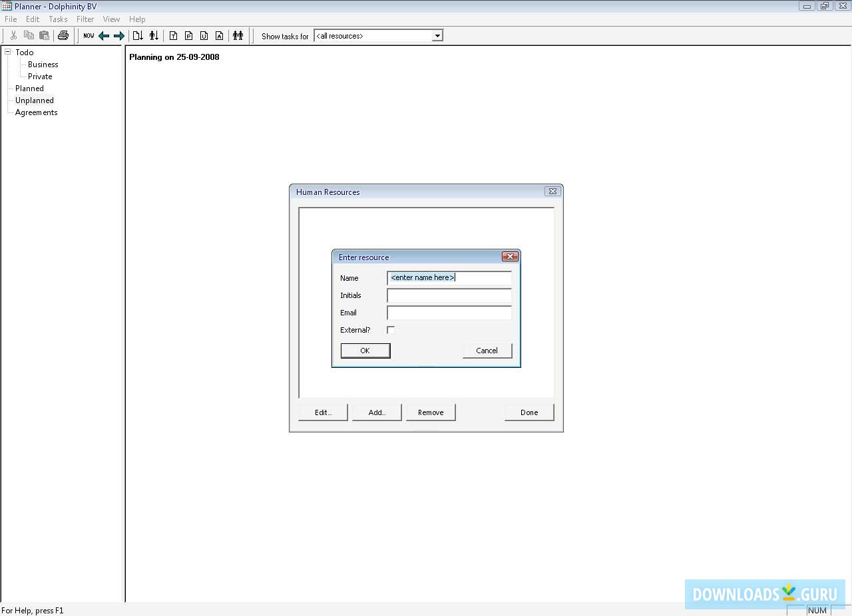
Task: Click Edit... in Human Resources dialog
Action: [323, 412]
